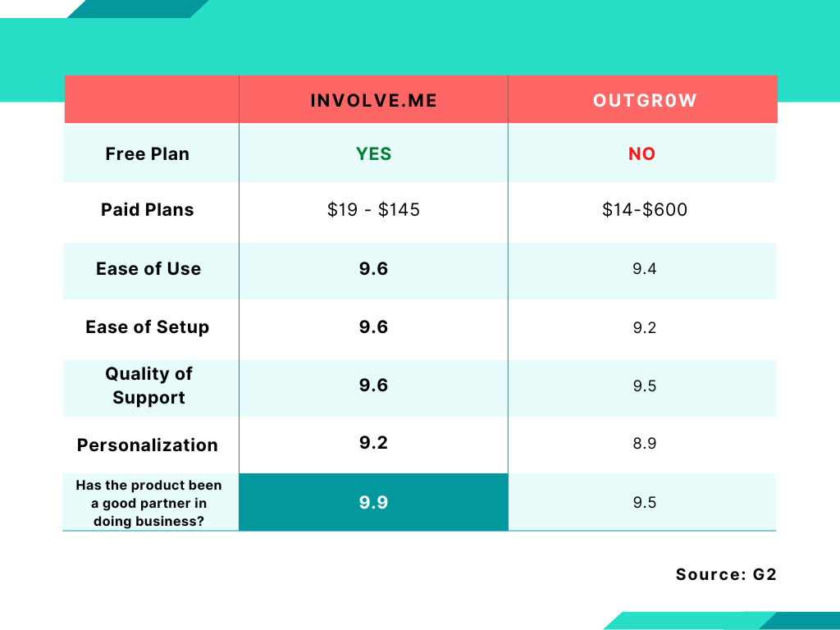Click involve.me's 9.2 personalization score
Screen dimensions: 840x630
tap(373, 442)
